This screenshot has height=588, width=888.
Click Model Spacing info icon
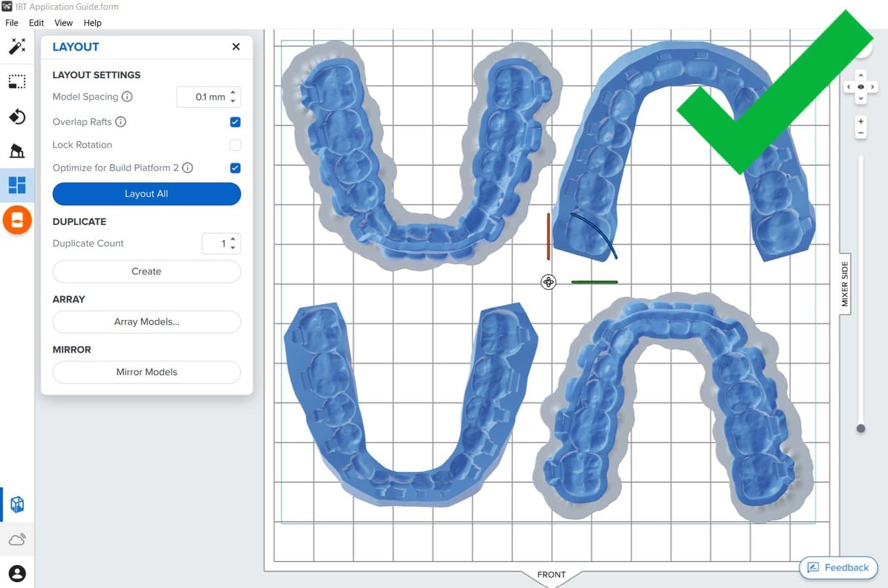(x=127, y=96)
